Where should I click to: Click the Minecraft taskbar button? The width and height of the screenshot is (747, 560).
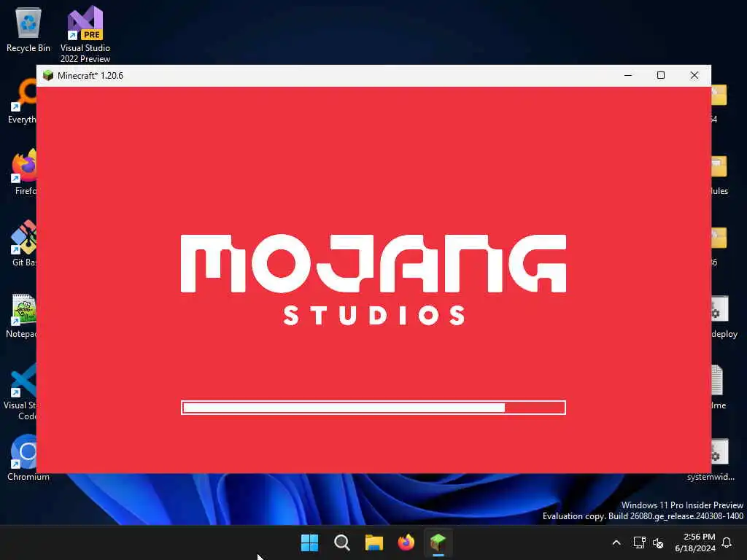pos(438,542)
